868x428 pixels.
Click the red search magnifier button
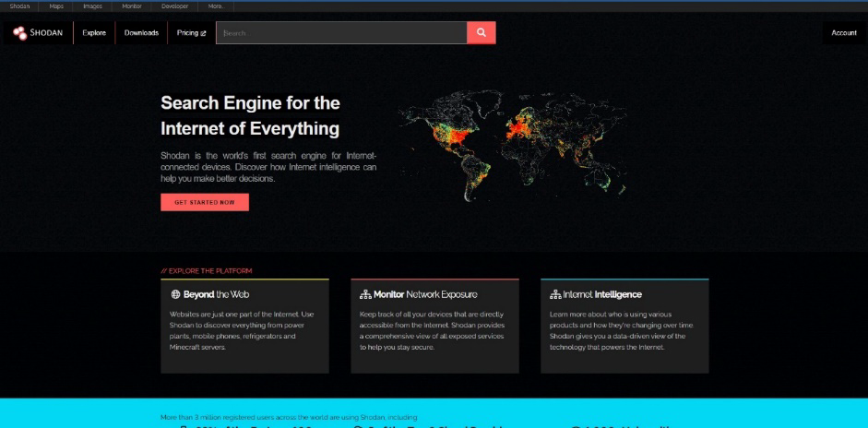(482, 32)
